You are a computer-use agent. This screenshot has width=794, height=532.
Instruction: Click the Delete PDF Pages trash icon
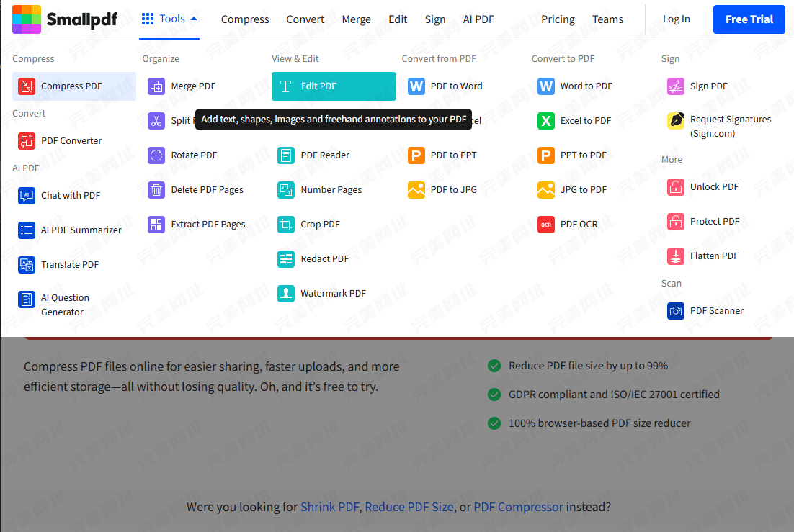tap(156, 190)
